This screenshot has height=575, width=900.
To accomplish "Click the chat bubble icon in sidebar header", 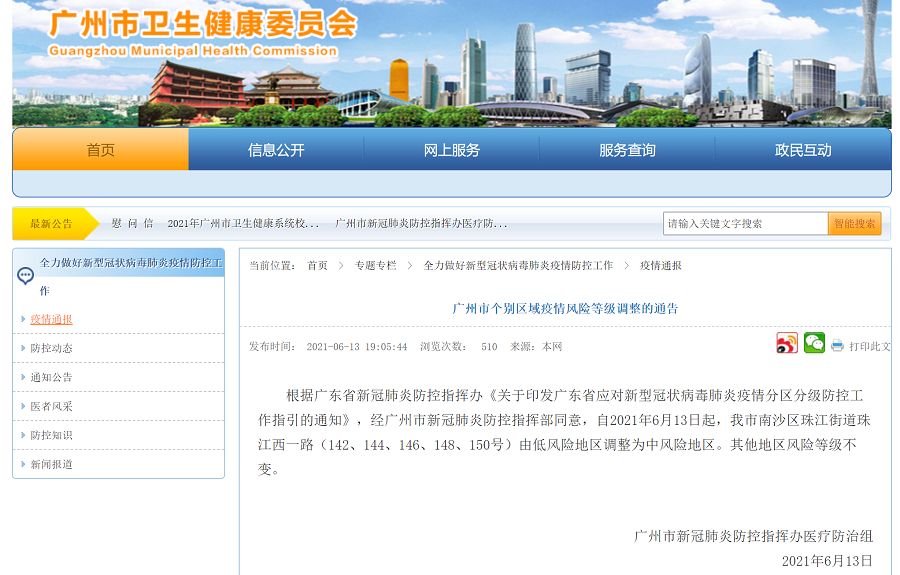I will pyautogui.click(x=26, y=276).
